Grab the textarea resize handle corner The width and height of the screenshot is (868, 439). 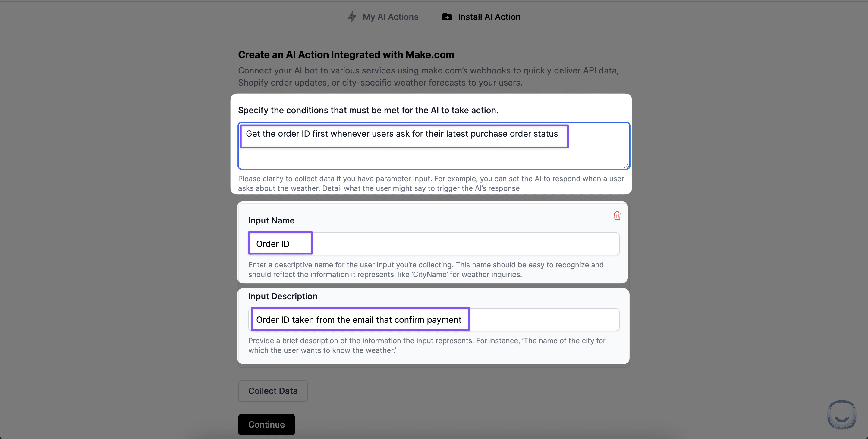[x=626, y=166]
